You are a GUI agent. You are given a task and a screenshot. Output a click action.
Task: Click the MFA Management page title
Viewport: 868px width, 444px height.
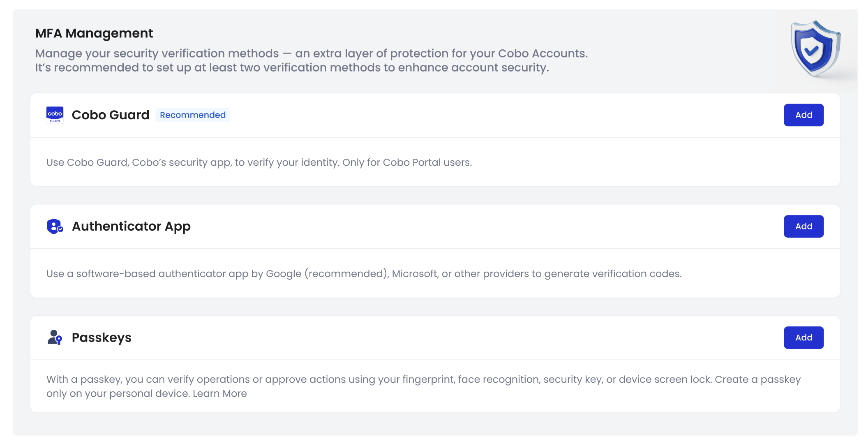(x=94, y=33)
